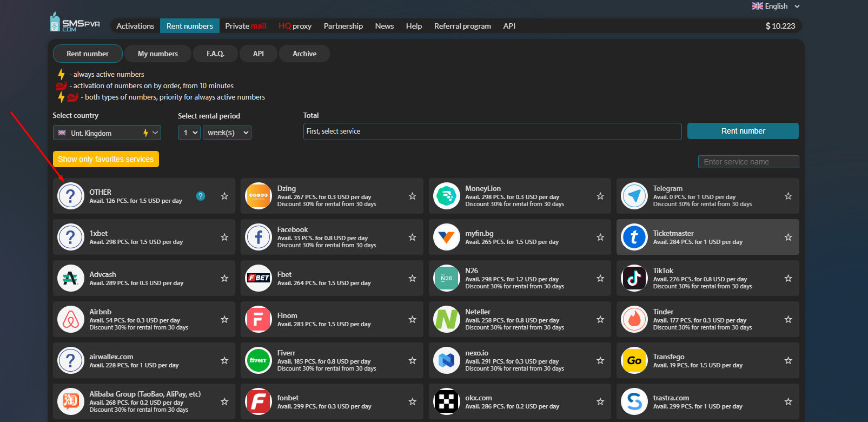Click the Total field
868x422 pixels.
[492, 131]
